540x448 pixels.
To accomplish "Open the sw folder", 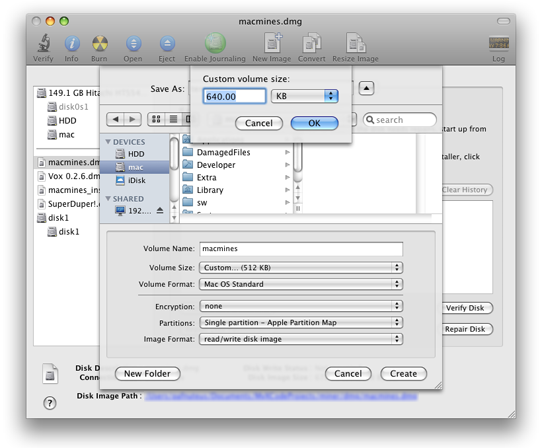I will click(x=236, y=202).
